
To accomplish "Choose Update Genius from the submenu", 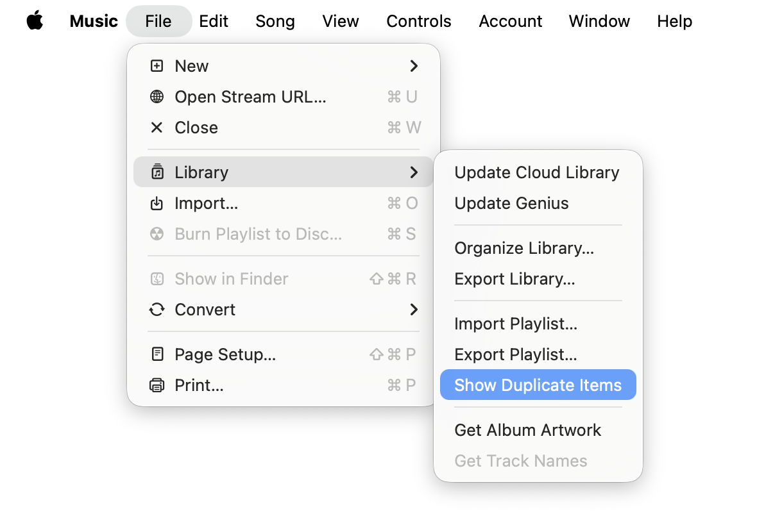I will 511,203.
